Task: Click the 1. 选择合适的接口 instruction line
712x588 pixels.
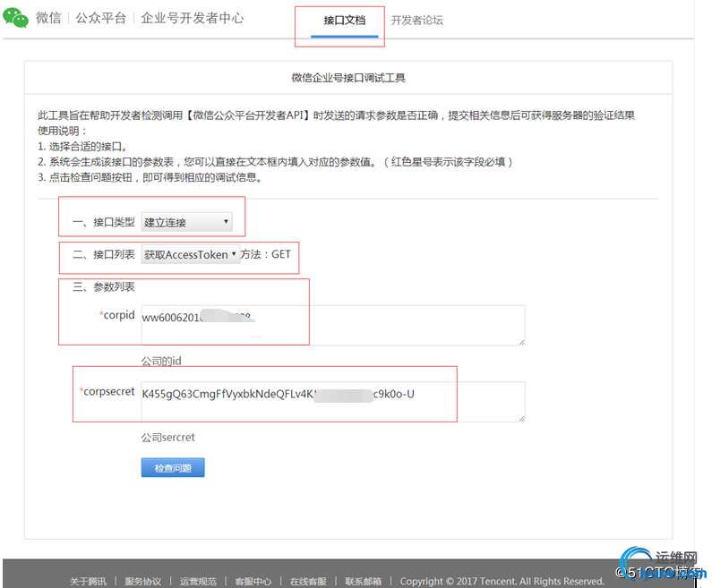Action: [82, 146]
